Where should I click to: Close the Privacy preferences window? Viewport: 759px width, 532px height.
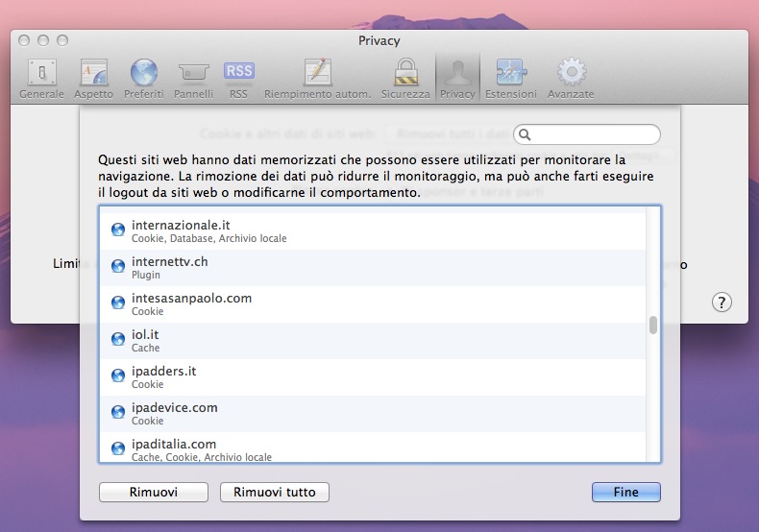coord(24,40)
